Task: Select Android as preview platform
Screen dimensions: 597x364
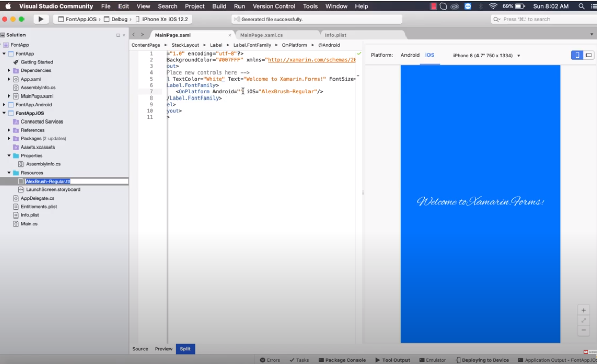Action: click(410, 55)
